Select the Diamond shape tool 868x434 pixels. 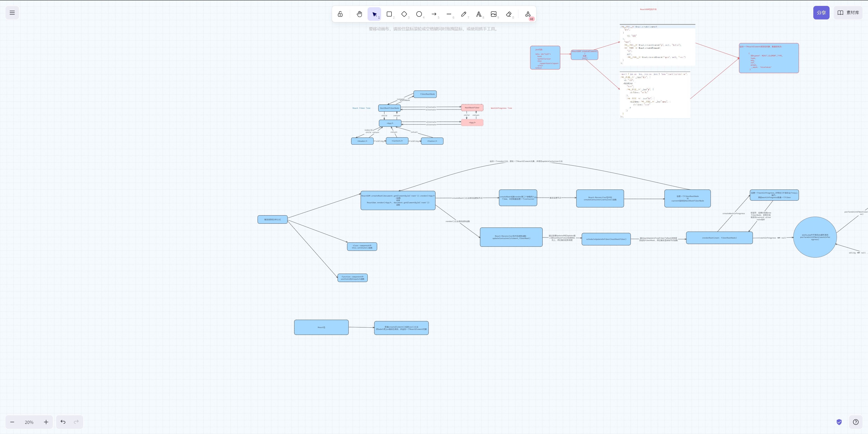pos(404,14)
